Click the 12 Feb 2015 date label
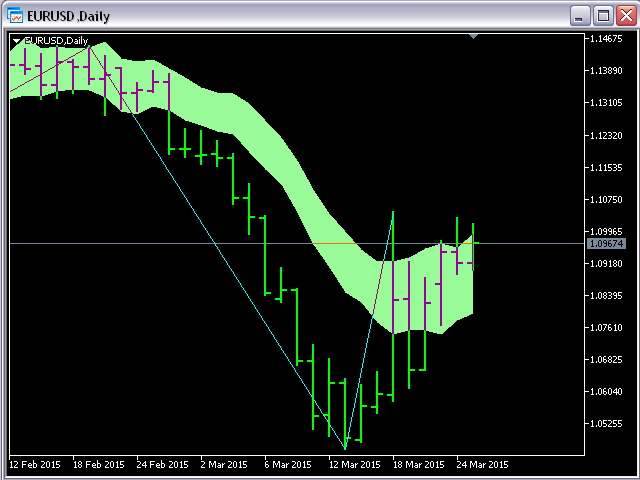The image size is (640, 480). pos(35,464)
